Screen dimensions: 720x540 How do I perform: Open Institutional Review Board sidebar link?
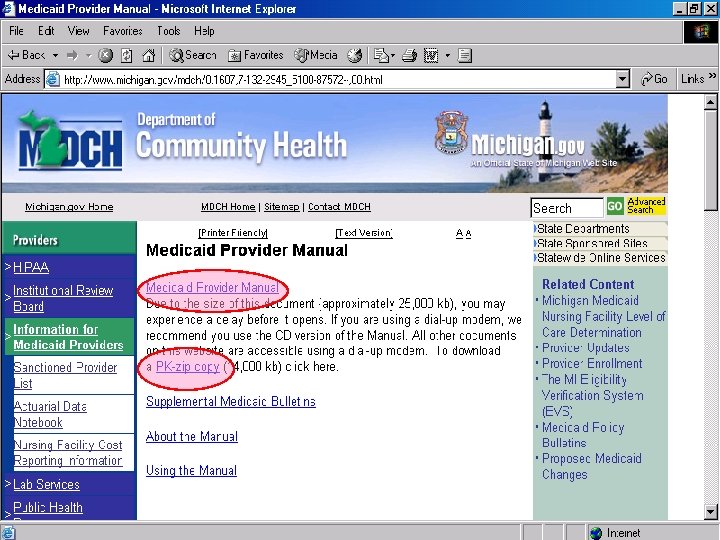pos(63,298)
